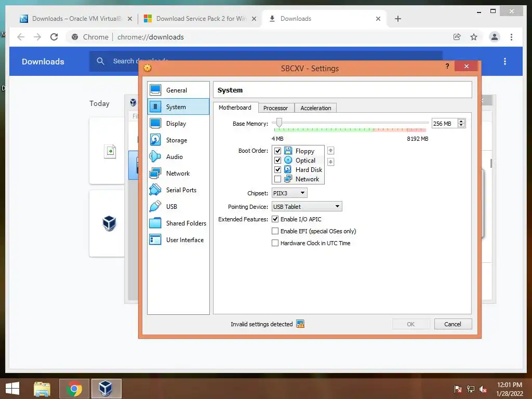This screenshot has height=399, width=532.
Task: Switch to the Acceleration tab
Action: 315,108
